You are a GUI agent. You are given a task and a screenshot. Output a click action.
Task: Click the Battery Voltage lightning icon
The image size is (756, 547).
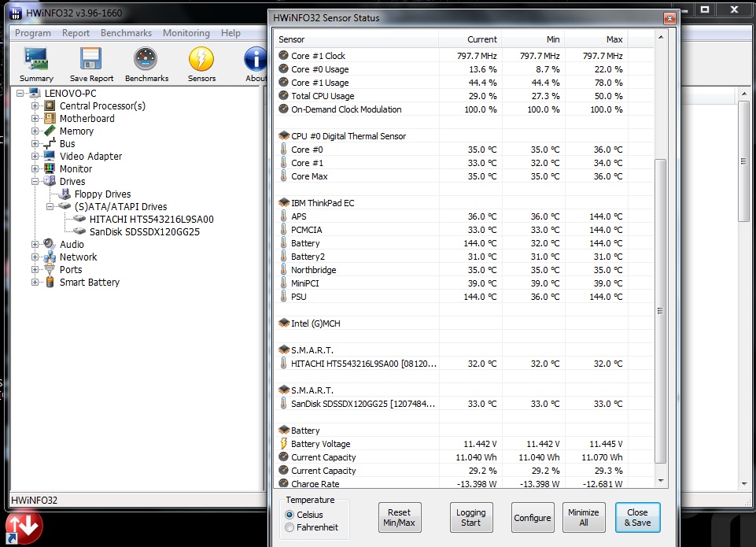[x=283, y=443]
